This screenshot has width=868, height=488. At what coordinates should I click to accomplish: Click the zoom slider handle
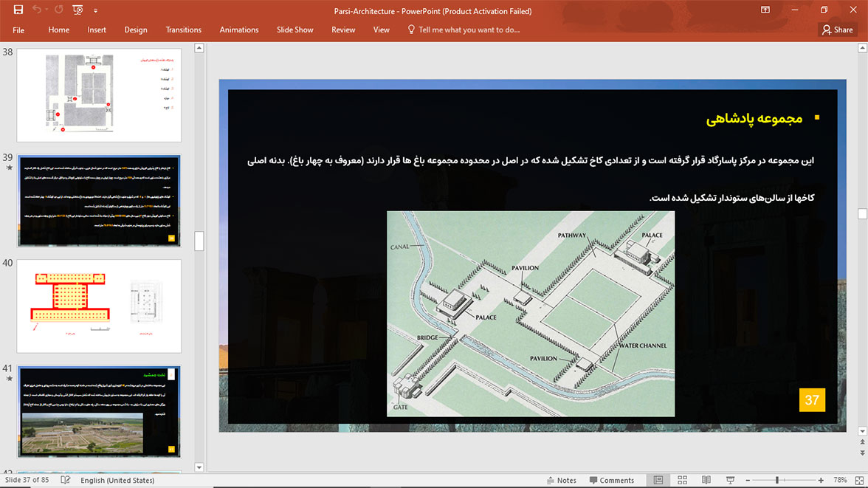tap(777, 480)
